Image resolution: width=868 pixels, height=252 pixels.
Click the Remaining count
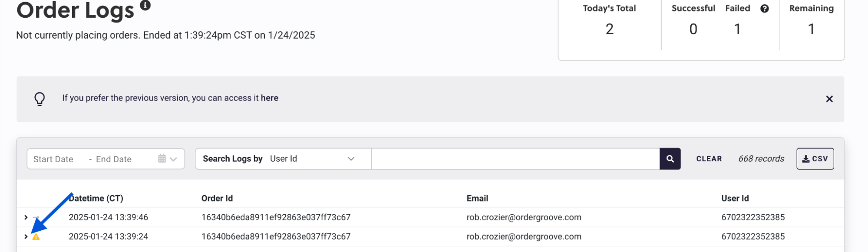click(x=811, y=29)
